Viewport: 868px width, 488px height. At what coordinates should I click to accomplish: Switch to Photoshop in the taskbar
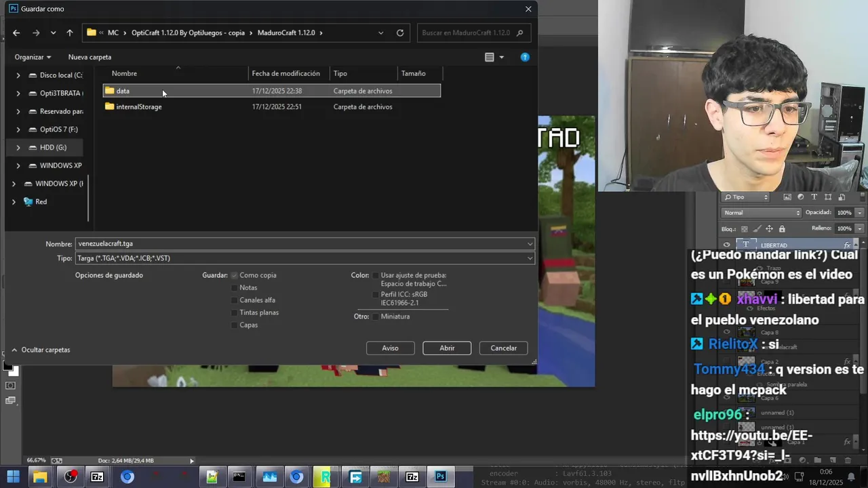coord(441,477)
